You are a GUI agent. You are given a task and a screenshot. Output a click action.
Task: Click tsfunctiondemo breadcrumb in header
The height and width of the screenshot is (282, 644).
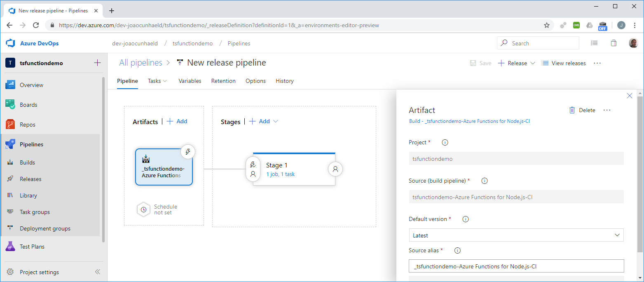[192, 43]
